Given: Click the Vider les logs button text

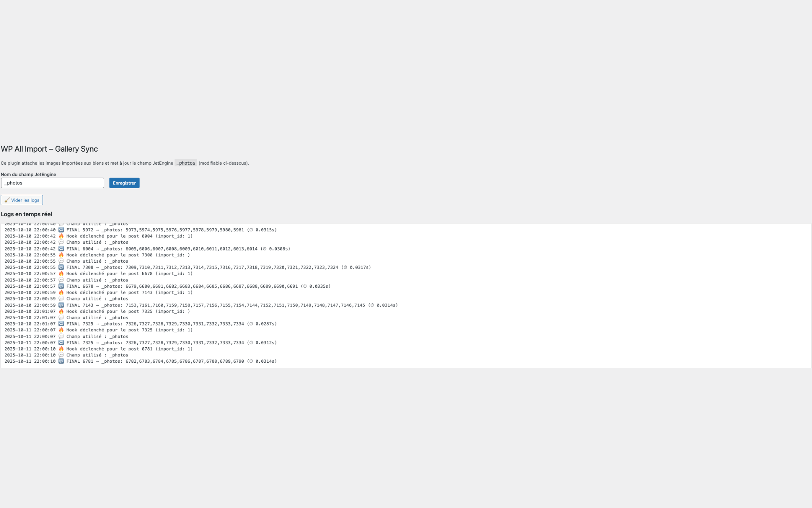Looking at the screenshot, I should click(x=25, y=200).
